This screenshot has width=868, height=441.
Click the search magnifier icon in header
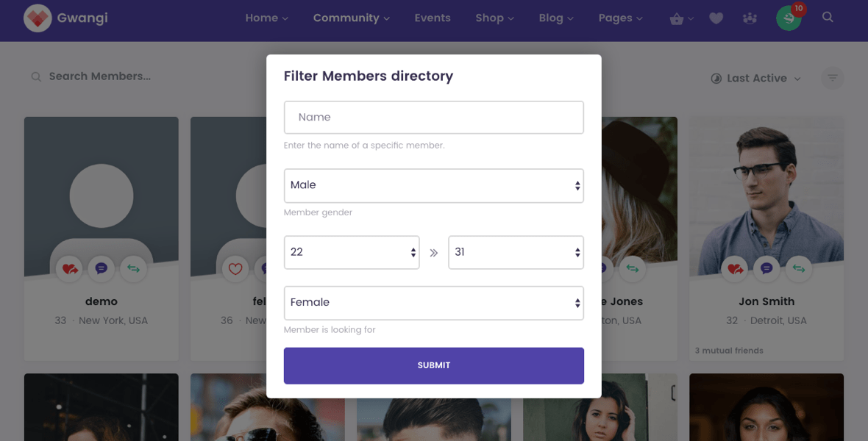tap(828, 18)
